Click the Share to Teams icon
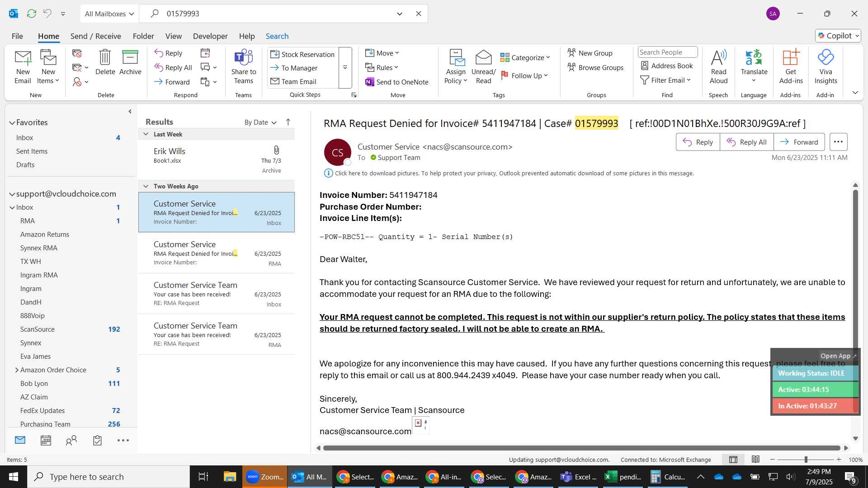 point(244,67)
